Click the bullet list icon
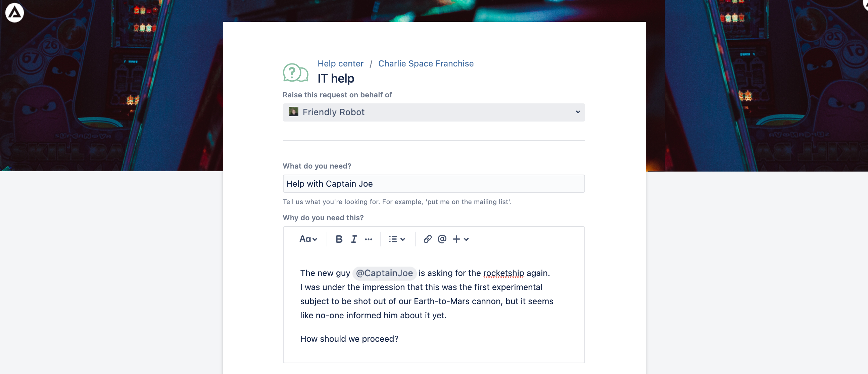Image resolution: width=868 pixels, height=374 pixels. point(393,239)
